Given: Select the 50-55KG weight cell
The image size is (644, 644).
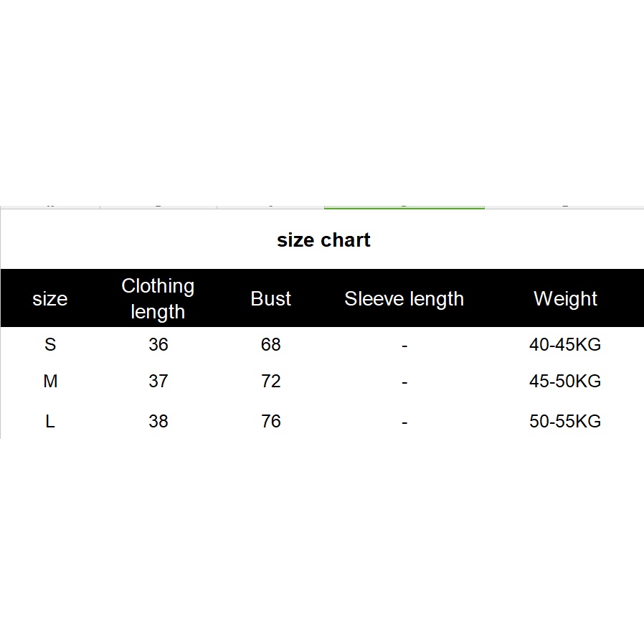Looking at the screenshot, I should click(565, 421).
